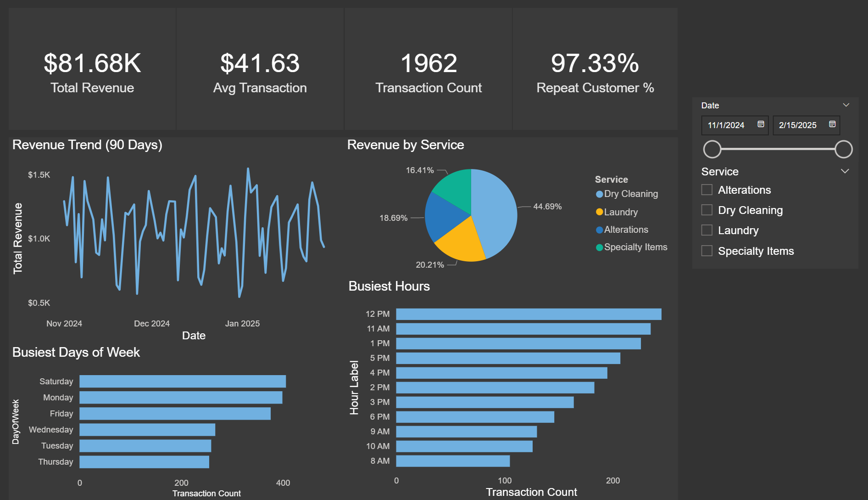This screenshot has height=500, width=868.
Task: Collapse the Date slicer panel
Action: tap(846, 105)
